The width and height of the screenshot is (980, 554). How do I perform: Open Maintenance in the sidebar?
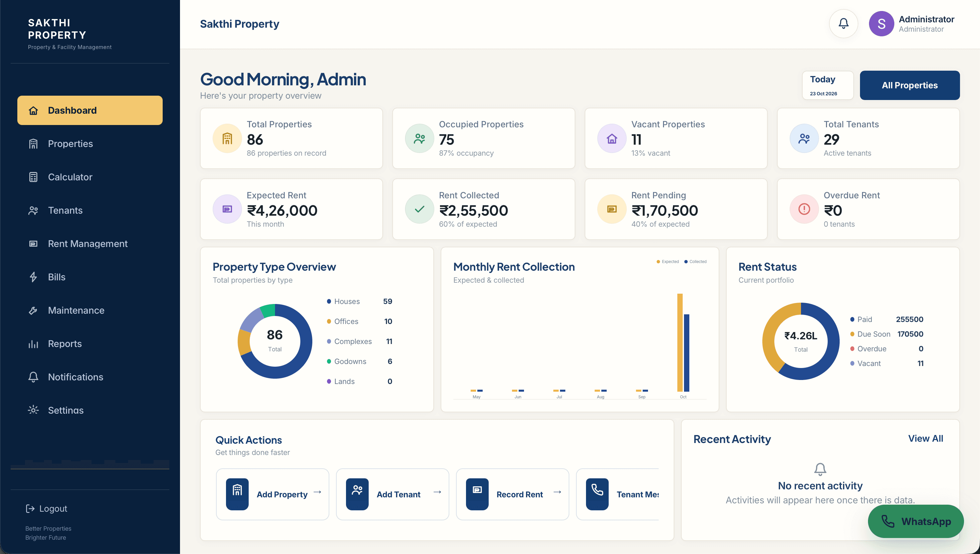pos(90,310)
